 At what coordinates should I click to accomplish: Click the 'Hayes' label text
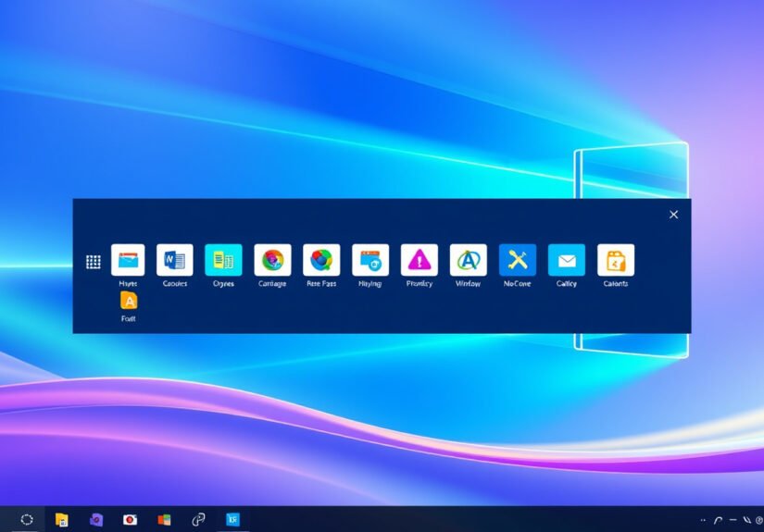(x=128, y=283)
